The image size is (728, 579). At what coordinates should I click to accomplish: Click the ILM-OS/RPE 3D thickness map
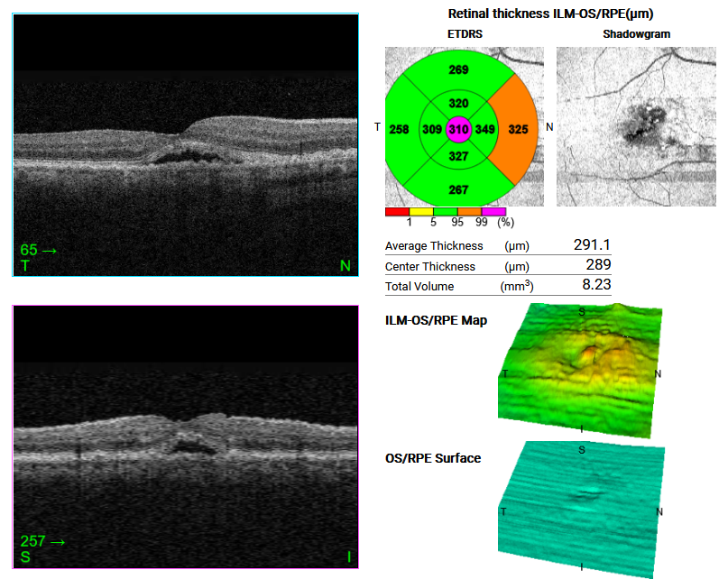point(580,371)
